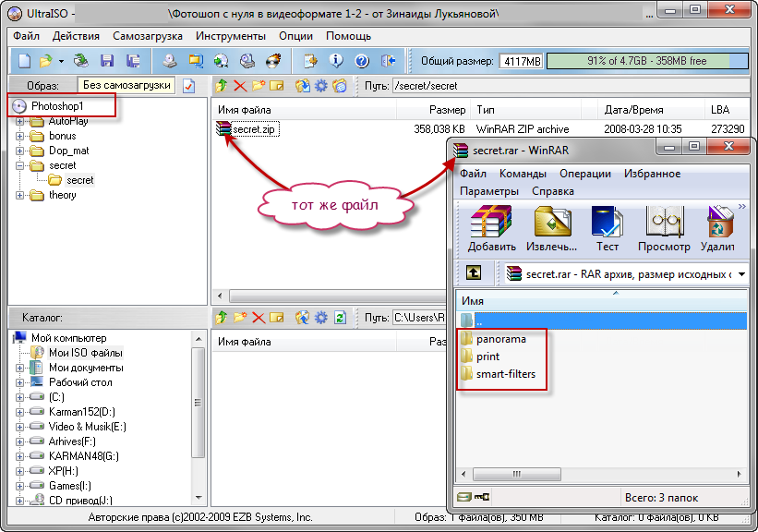758x532 pixels.
Task: Click the Open CD/DVD icon in toolbar
Action: (x=80, y=61)
